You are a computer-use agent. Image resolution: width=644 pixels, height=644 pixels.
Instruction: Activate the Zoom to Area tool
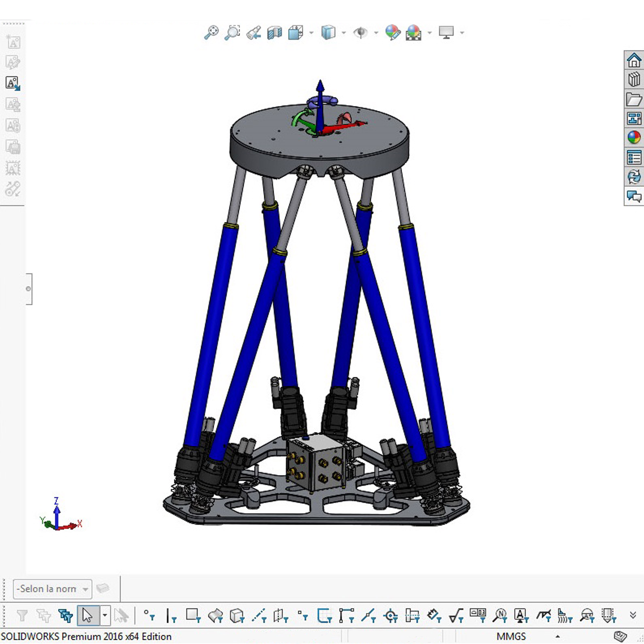(x=232, y=33)
